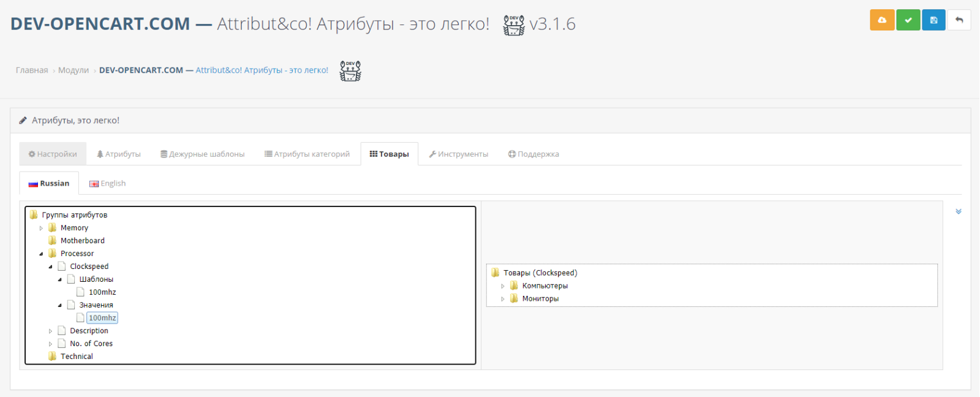Collapse the Clockspeed attribute node
This screenshot has width=980, height=397.
tap(50, 267)
